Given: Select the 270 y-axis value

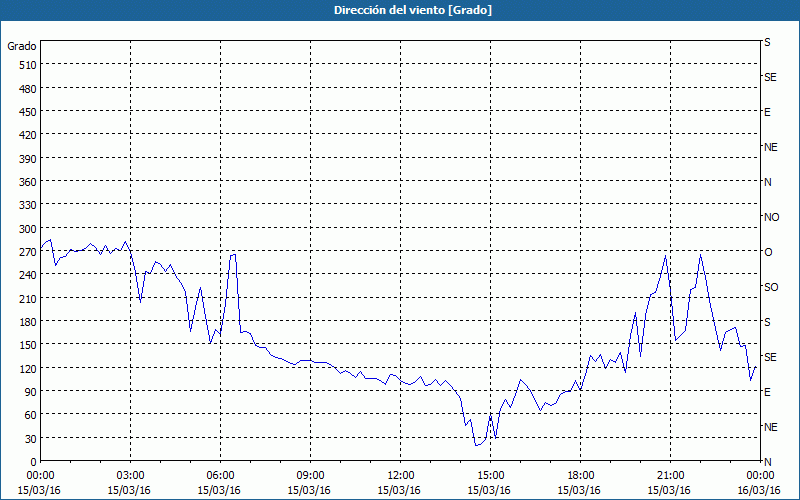Looking at the screenshot, I should pos(29,253).
